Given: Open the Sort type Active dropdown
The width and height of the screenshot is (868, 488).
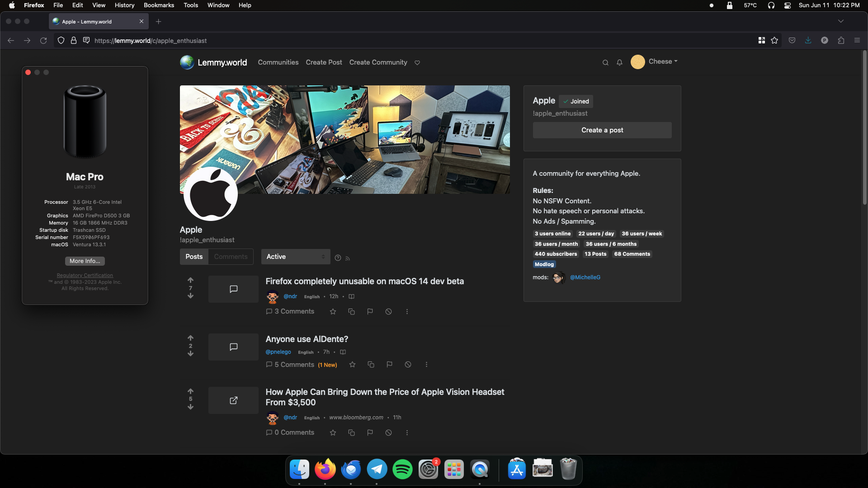Looking at the screenshot, I should 296,257.
